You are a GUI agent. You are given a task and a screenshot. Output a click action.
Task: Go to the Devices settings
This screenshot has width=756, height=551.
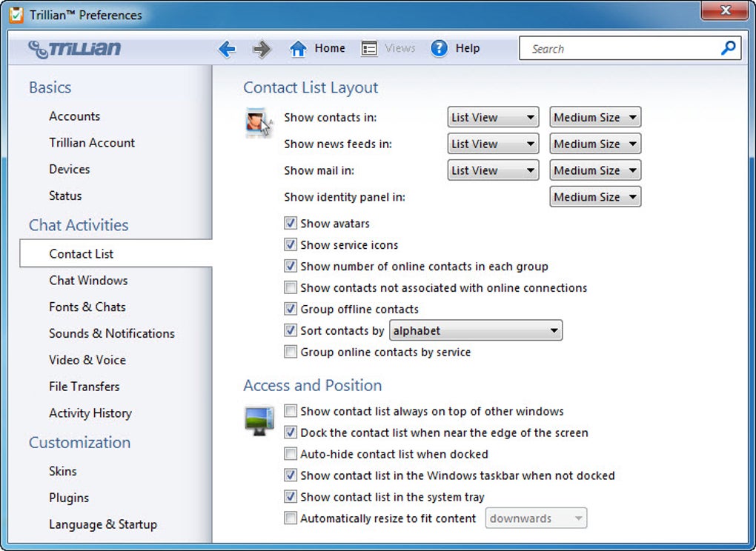[70, 169]
